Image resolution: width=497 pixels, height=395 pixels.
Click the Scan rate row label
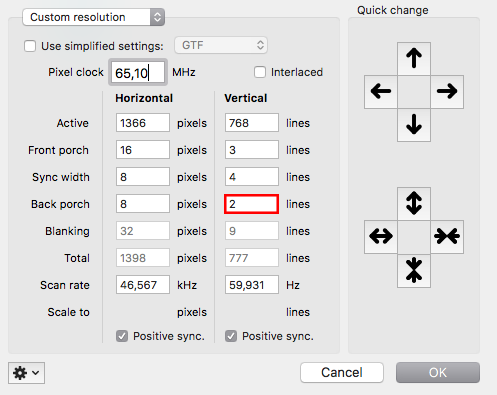65,285
